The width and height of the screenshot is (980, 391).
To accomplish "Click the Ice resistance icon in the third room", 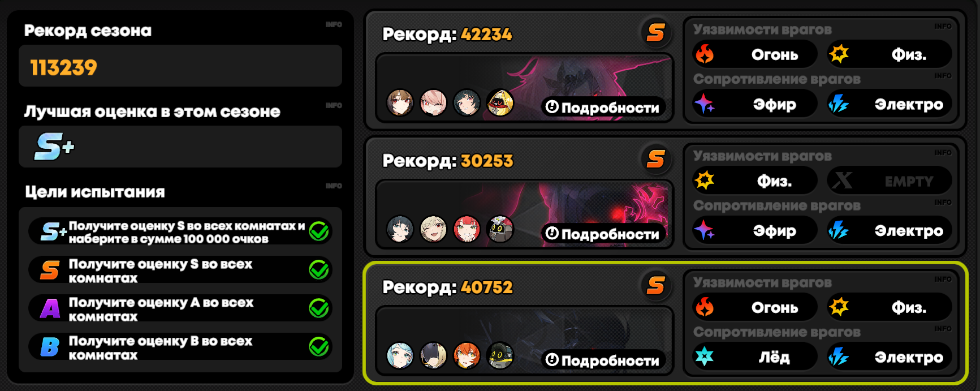I will click(705, 356).
